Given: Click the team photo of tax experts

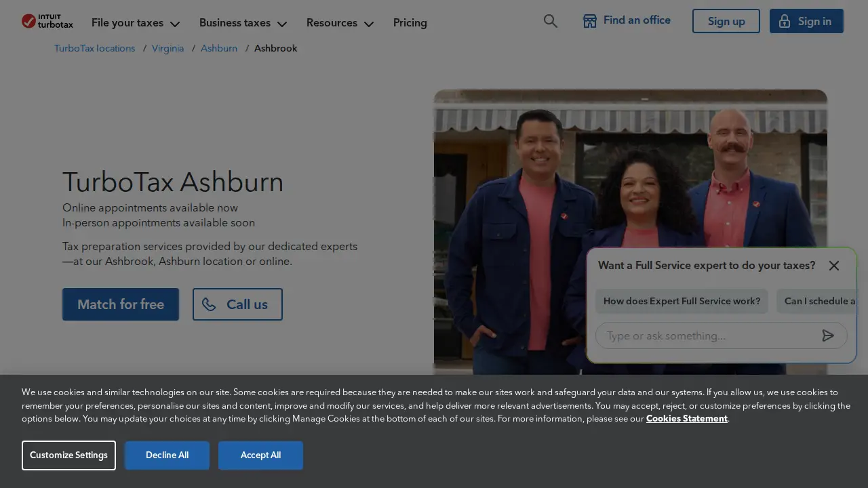Looking at the screenshot, I should (x=631, y=232).
